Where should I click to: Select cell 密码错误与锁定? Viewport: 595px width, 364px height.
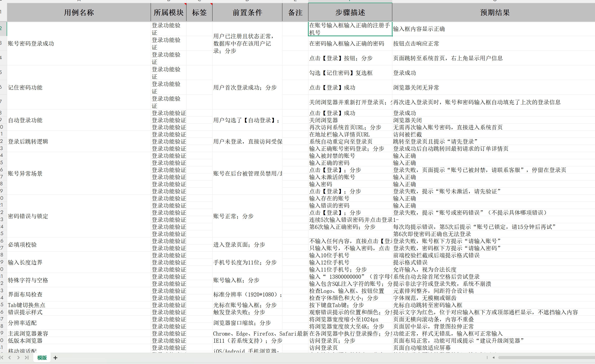(79, 216)
